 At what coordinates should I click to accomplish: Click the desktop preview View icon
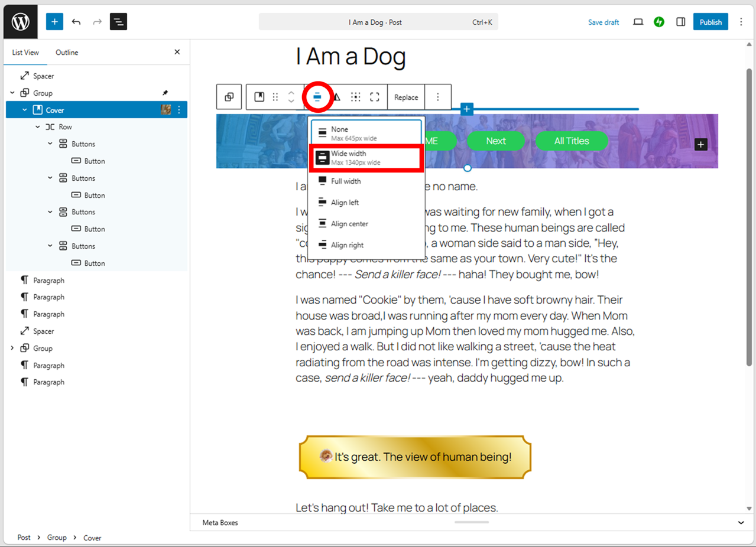tap(638, 22)
